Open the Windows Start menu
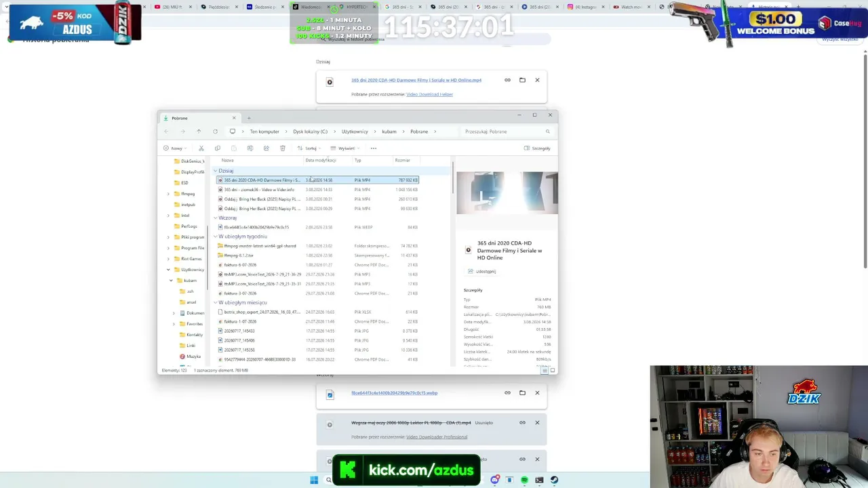Screen dimensions: 868x488 (314, 480)
